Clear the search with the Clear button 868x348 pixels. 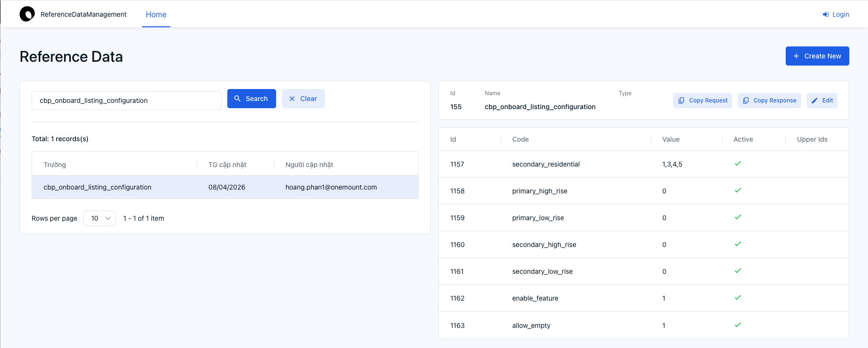tap(303, 99)
